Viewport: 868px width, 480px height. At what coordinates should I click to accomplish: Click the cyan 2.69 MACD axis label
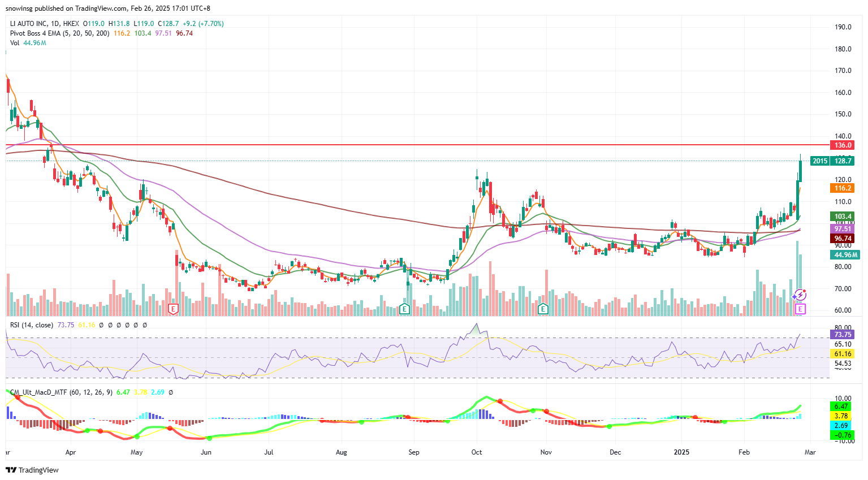[x=841, y=426]
